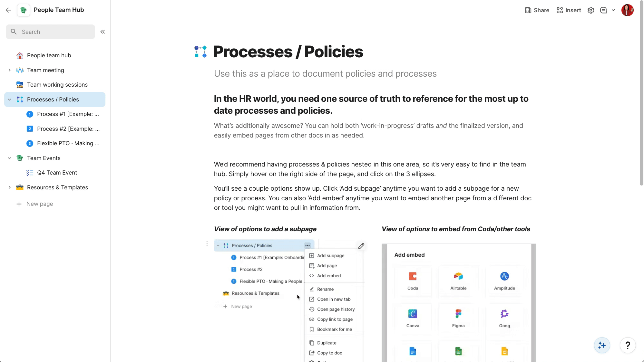The height and width of the screenshot is (362, 644).
Task: Click the user avatar profile icon
Action: pos(627,10)
